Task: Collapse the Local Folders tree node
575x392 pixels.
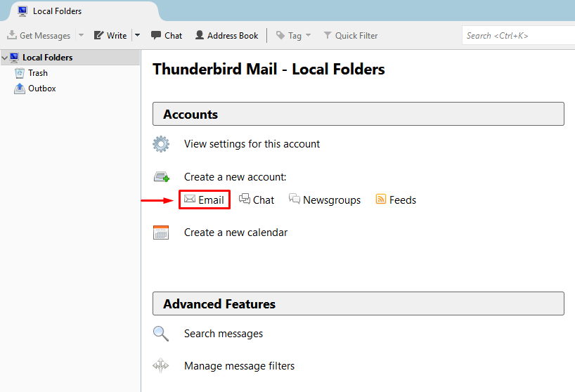Action: click(5, 58)
